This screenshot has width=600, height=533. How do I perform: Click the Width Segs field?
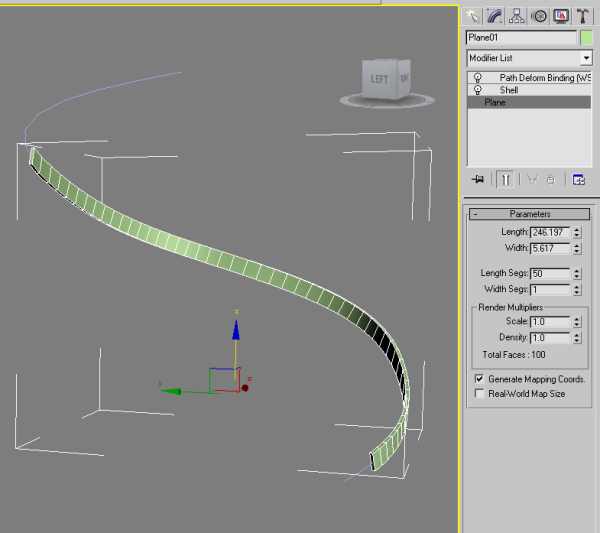550,290
